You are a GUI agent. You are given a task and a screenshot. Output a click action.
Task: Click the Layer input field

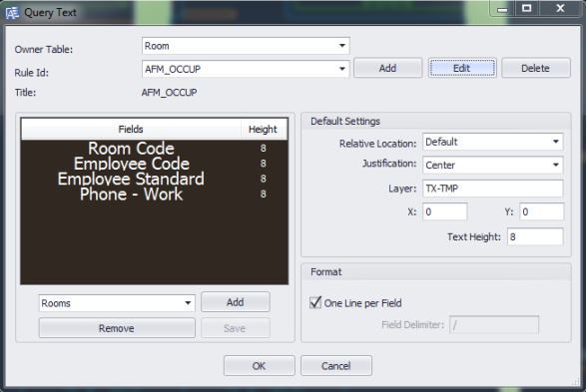[493, 189]
